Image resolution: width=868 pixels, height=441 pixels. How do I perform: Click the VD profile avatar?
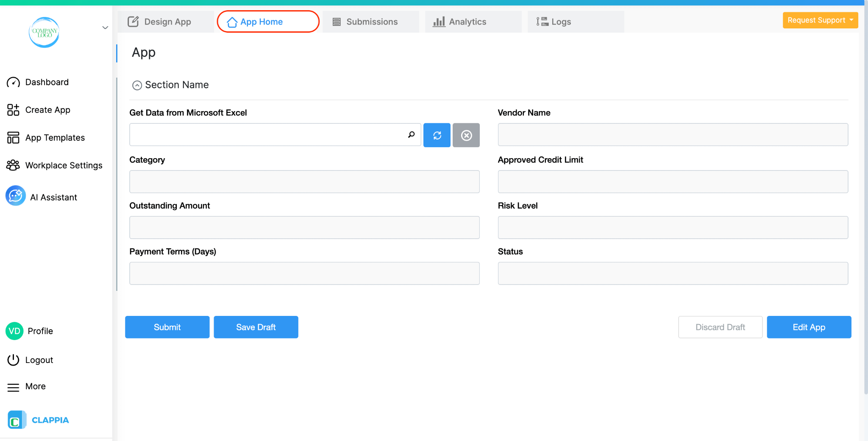coord(14,331)
